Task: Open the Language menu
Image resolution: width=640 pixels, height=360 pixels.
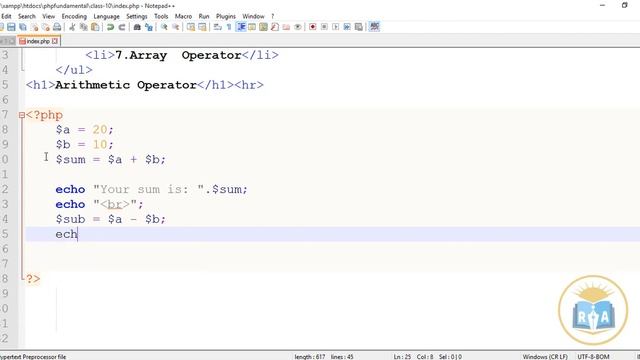Action: pyautogui.click(x=107, y=16)
